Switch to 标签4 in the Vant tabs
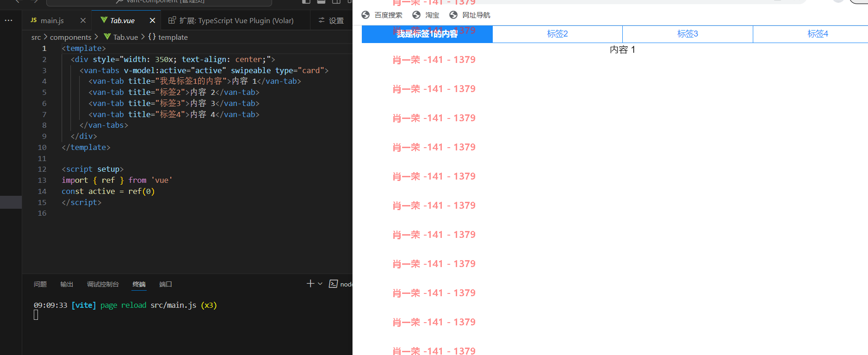Image resolution: width=868 pixels, height=355 pixels. tap(818, 34)
